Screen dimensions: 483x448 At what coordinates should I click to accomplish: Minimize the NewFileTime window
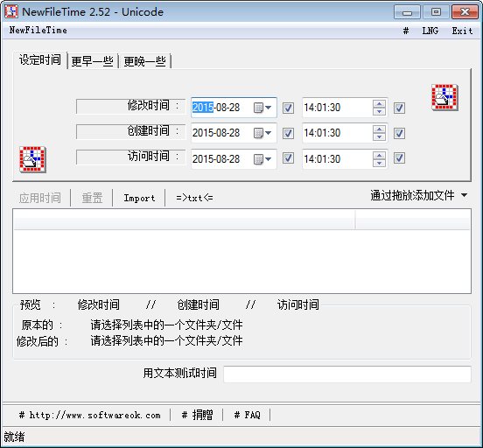click(x=407, y=12)
